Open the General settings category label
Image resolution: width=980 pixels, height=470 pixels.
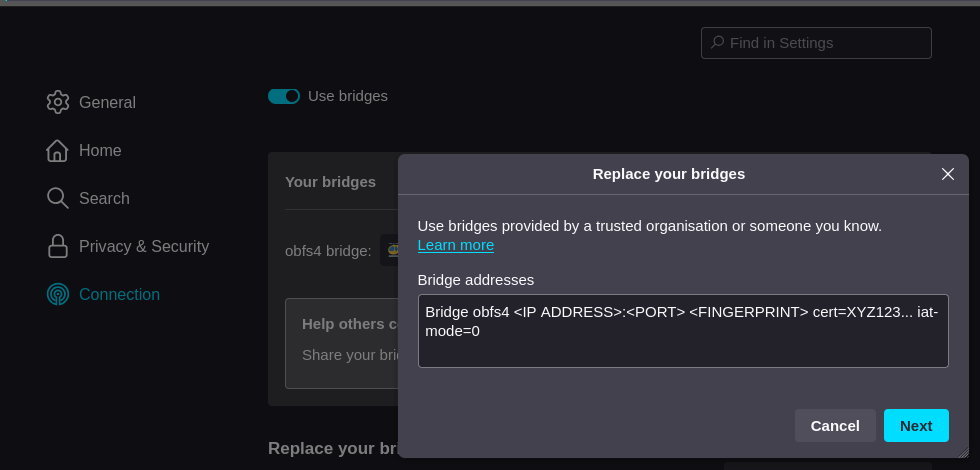107,102
